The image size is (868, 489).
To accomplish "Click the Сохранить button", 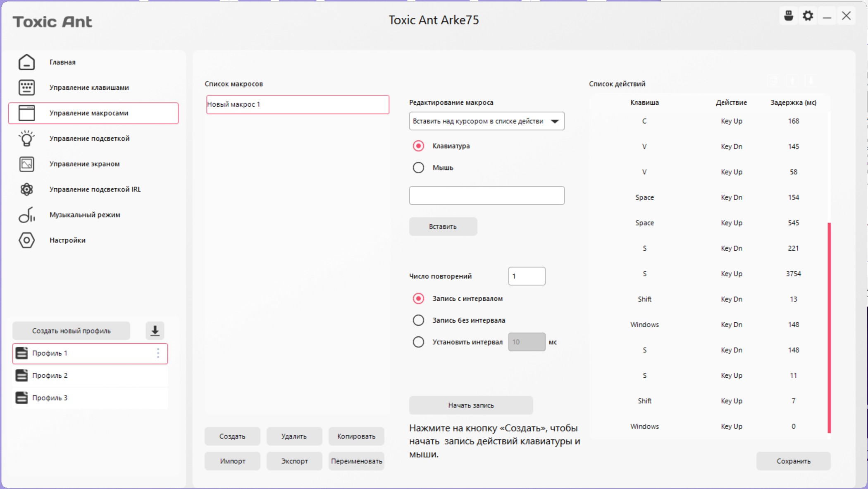I will coord(793,461).
